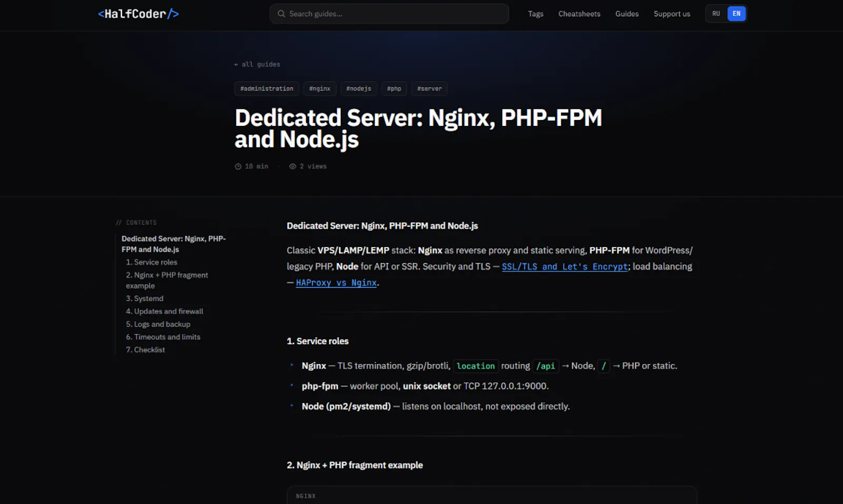This screenshot has width=843, height=504.
Task: Open the Guides menu item
Action: pos(627,14)
